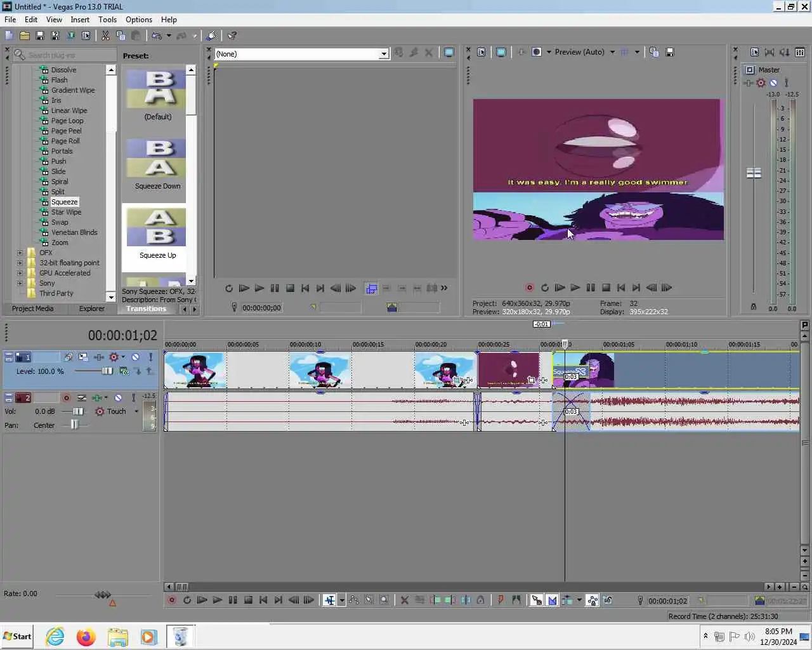Screen dimensions: 812x650
Task: Click the New project icon
Action: coord(9,36)
